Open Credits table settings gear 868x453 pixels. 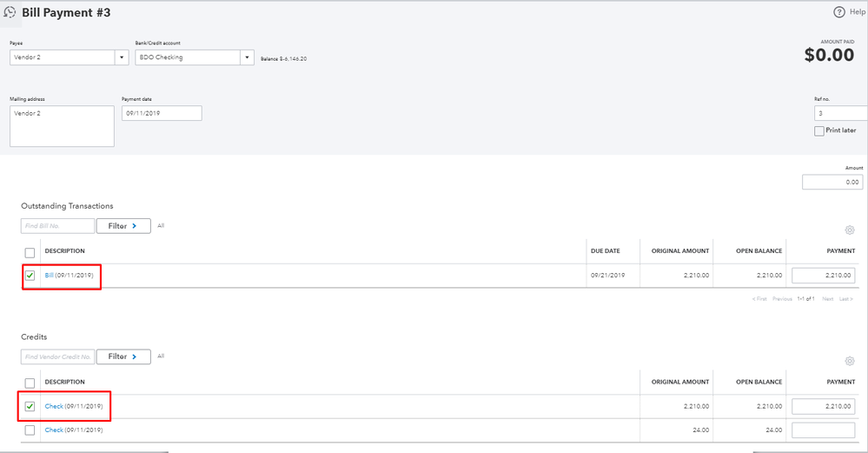[x=850, y=361]
